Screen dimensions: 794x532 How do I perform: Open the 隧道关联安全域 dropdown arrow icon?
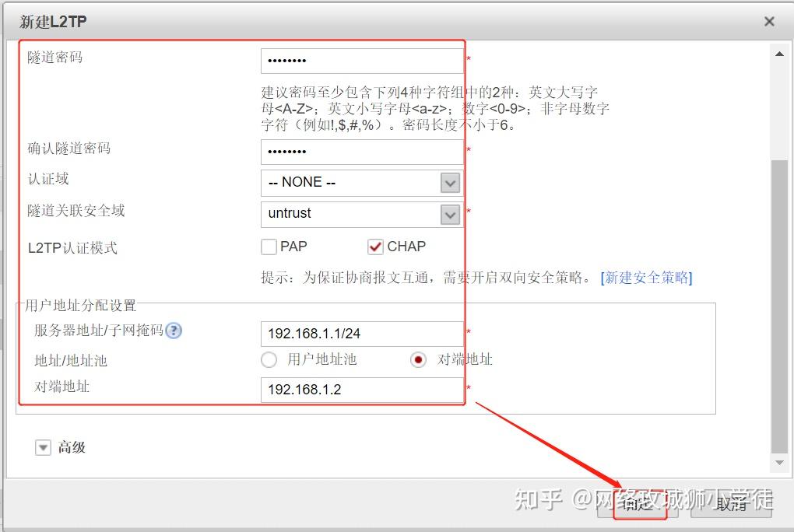[x=449, y=214]
